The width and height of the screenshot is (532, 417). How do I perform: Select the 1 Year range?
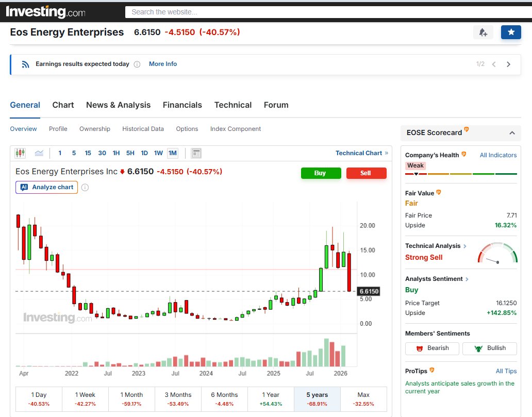pos(271,399)
